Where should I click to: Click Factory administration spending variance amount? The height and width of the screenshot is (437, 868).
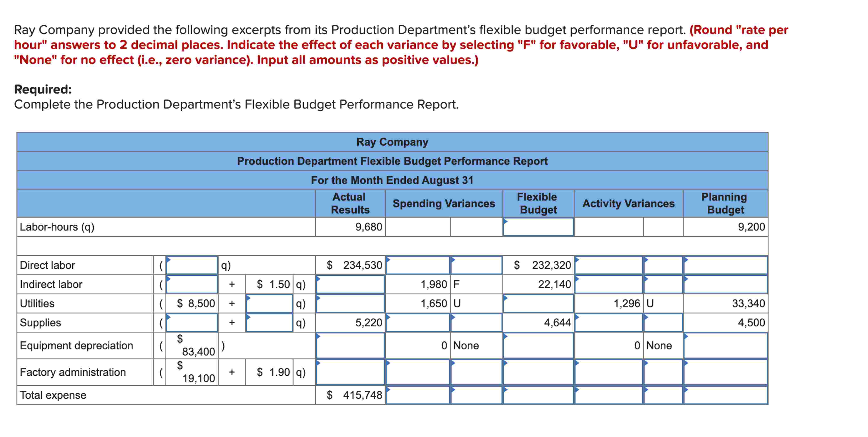[x=418, y=372]
